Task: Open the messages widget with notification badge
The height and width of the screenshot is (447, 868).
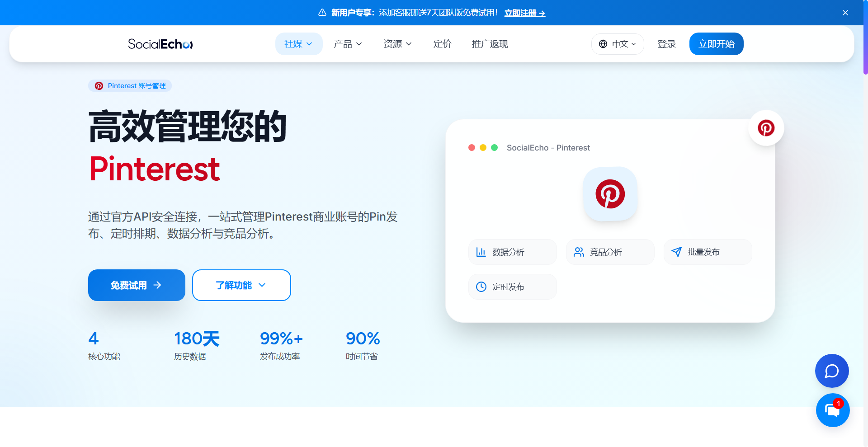Action: tap(833, 410)
